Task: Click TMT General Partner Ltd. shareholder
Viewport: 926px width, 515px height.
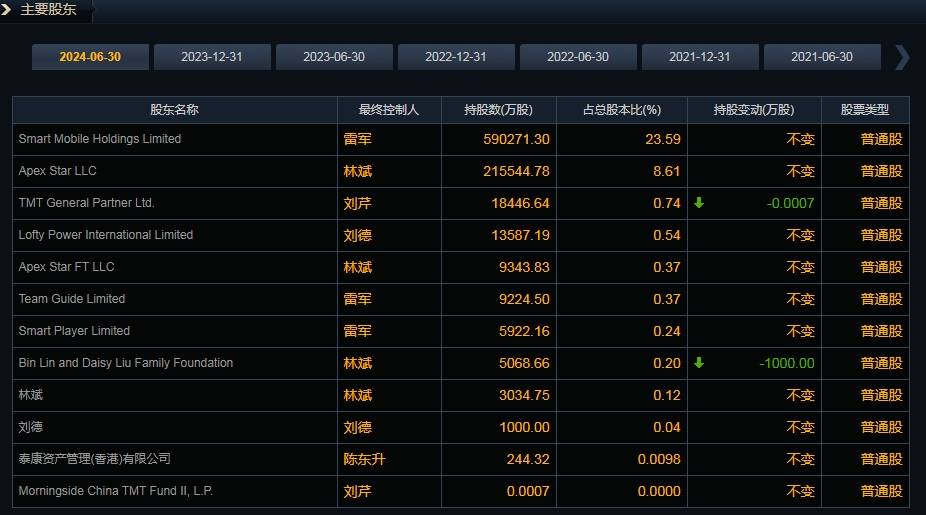Action: coord(86,203)
